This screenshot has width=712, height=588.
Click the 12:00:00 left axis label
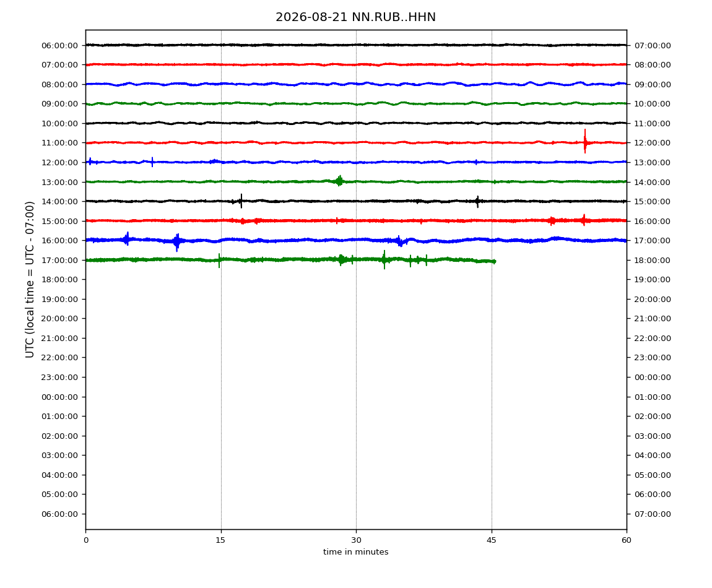pyautogui.click(x=59, y=163)
